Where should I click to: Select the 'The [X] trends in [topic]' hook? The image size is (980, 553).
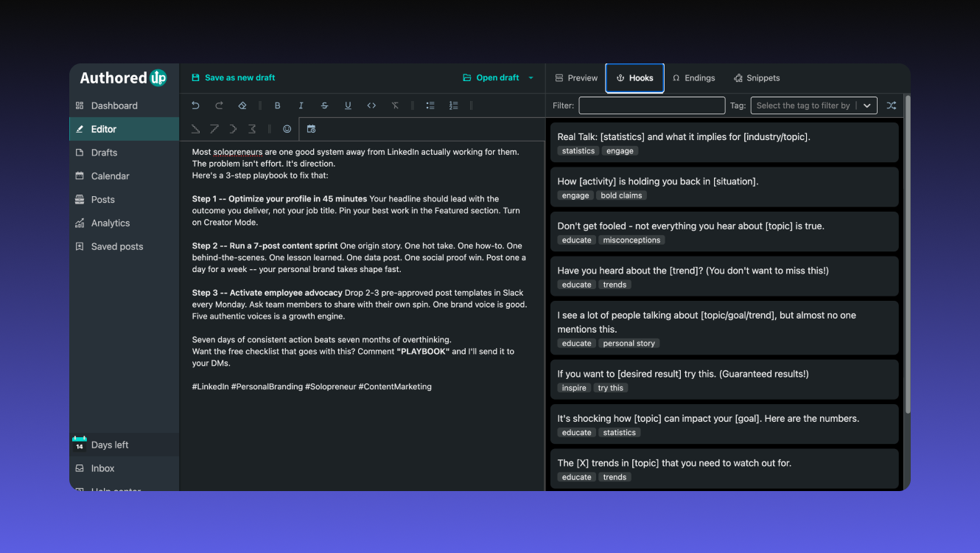click(x=724, y=469)
